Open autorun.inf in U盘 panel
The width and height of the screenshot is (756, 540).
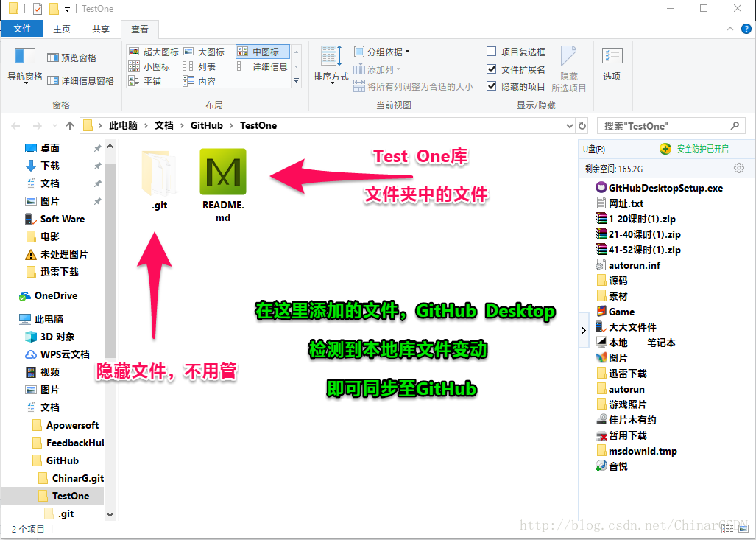point(628,265)
